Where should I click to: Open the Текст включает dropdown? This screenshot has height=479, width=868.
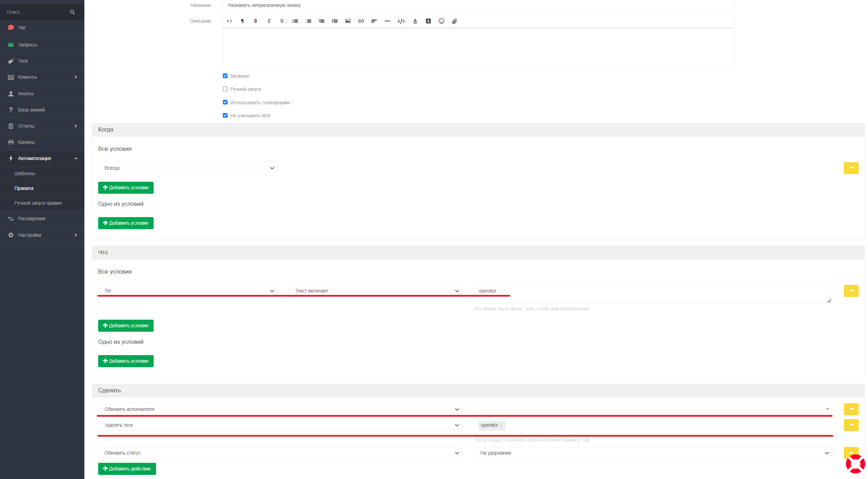click(x=375, y=291)
